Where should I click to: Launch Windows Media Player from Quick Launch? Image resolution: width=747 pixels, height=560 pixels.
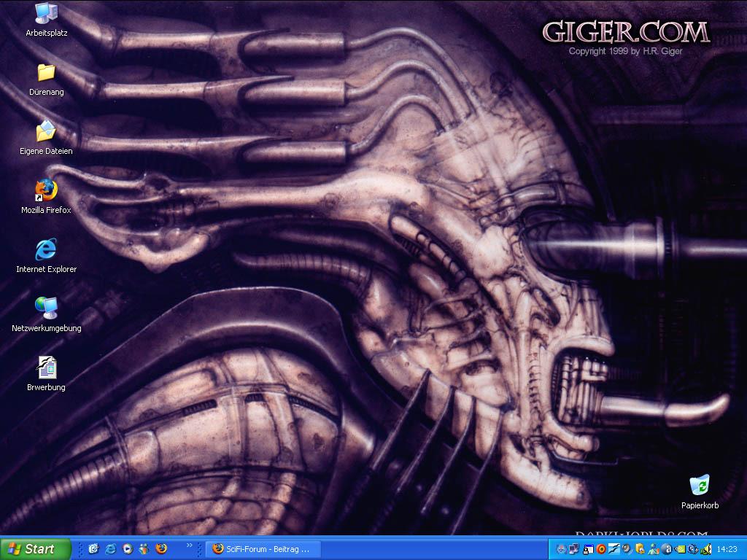point(127,549)
